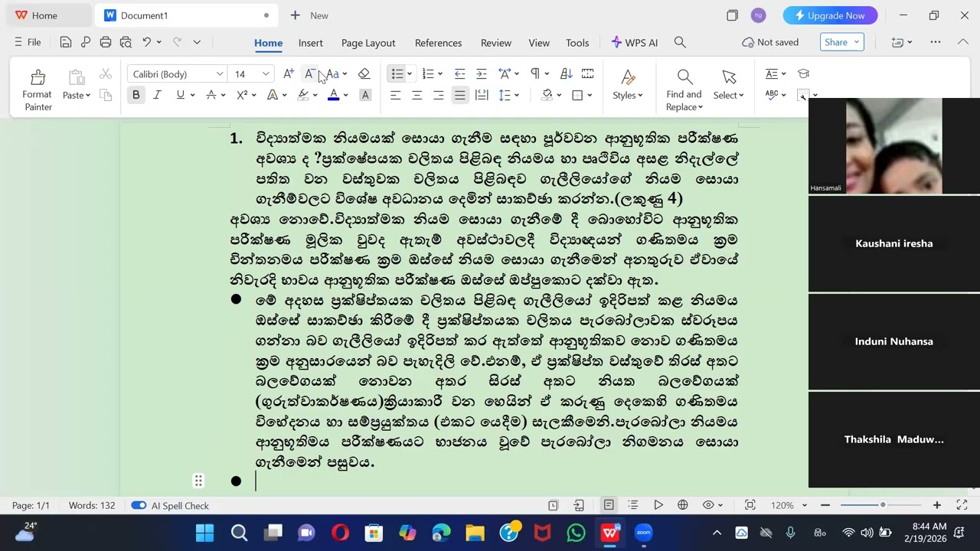Expand the Paste options arrow
The image size is (980, 551).
[x=88, y=96]
